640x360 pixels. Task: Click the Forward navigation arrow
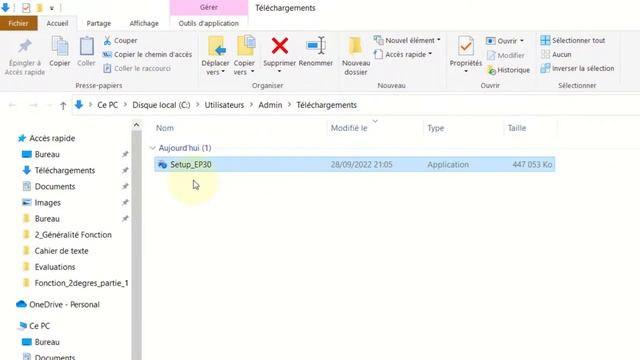[x=33, y=105]
